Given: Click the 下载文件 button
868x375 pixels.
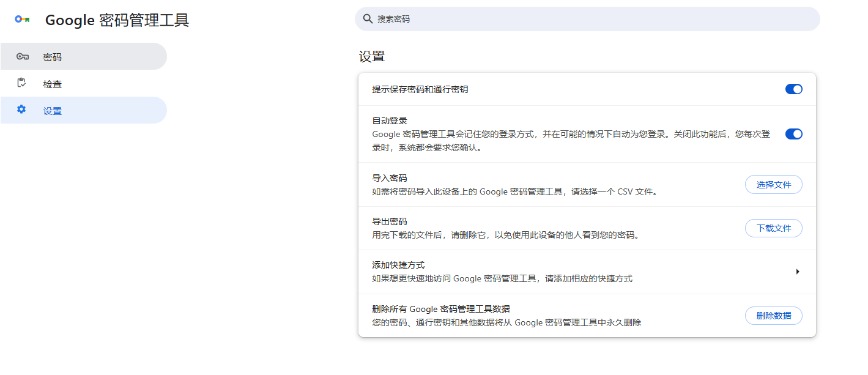Looking at the screenshot, I should click(773, 228).
